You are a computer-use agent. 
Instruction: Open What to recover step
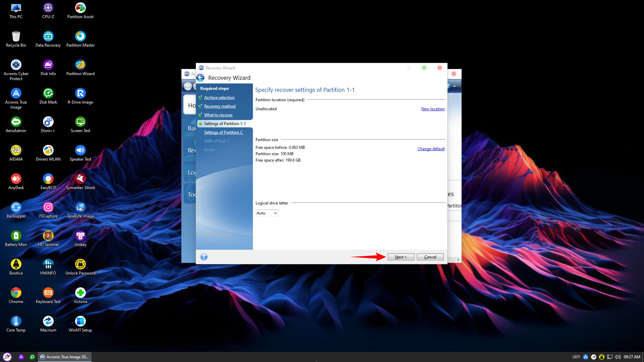coord(218,115)
